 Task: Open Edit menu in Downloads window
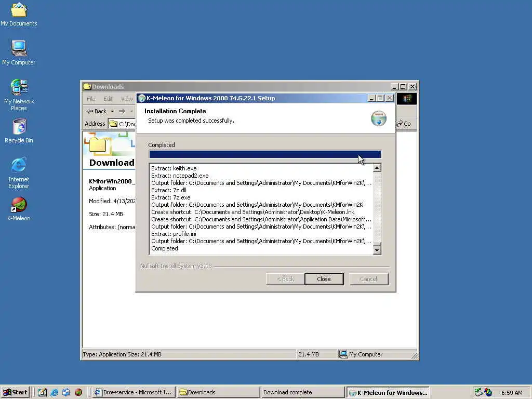[x=108, y=99]
